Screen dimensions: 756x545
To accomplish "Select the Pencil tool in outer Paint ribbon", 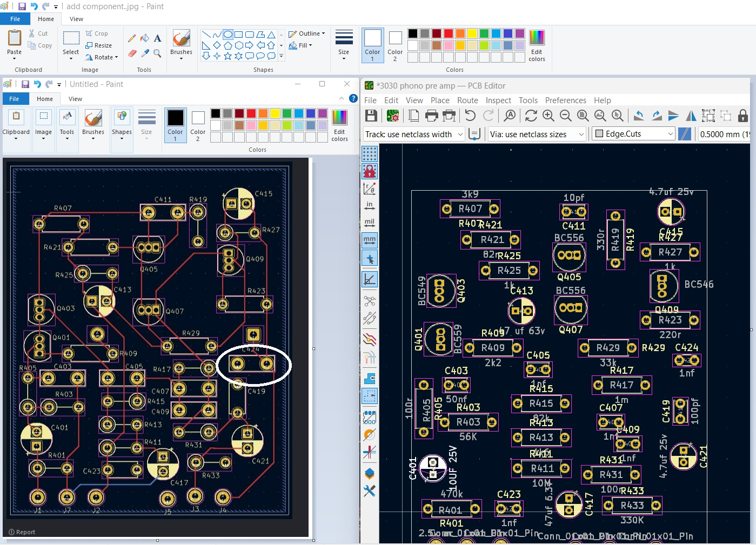I will (x=132, y=38).
